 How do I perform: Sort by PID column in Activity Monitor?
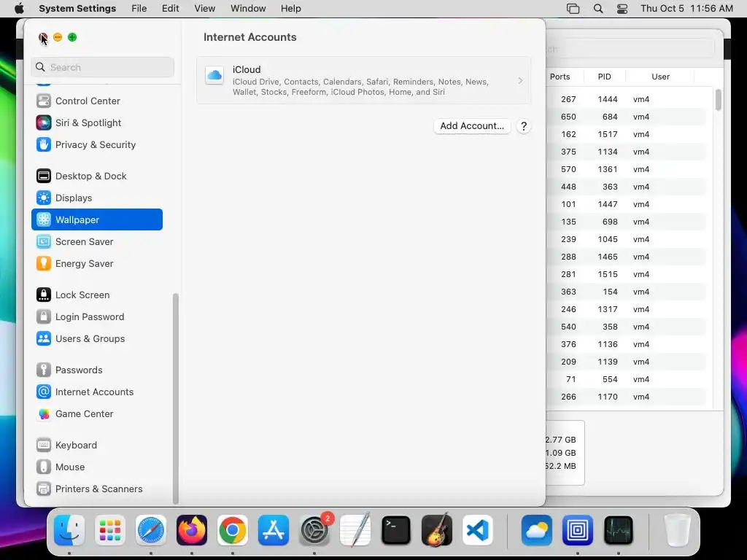pyautogui.click(x=605, y=77)
